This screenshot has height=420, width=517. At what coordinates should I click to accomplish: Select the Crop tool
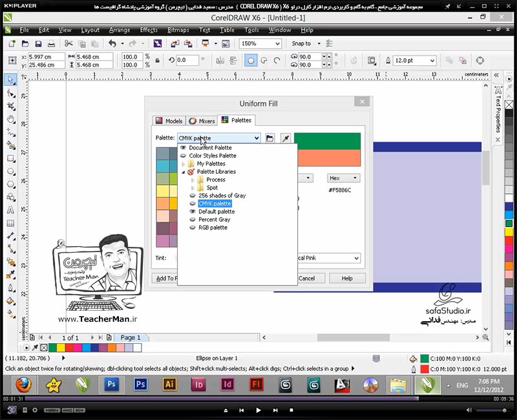point(11,106)
